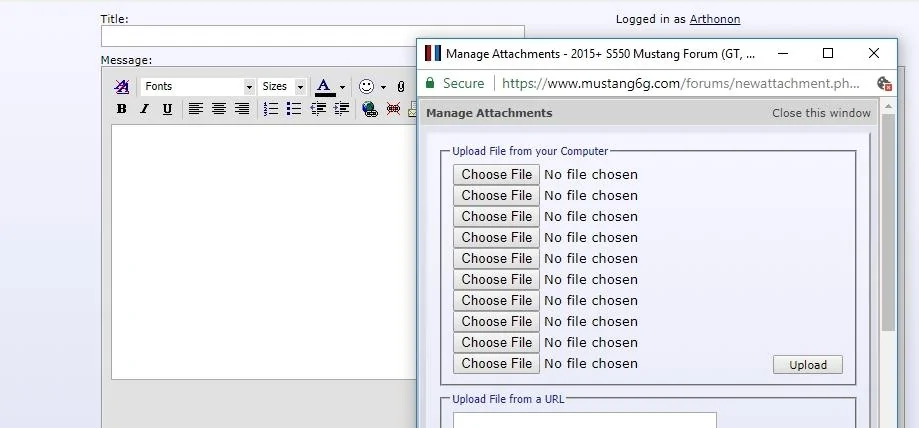The height and width of the screenshot is (428, 919).
Task: Click the fourth Choose File button
Action: coord(496,237)
